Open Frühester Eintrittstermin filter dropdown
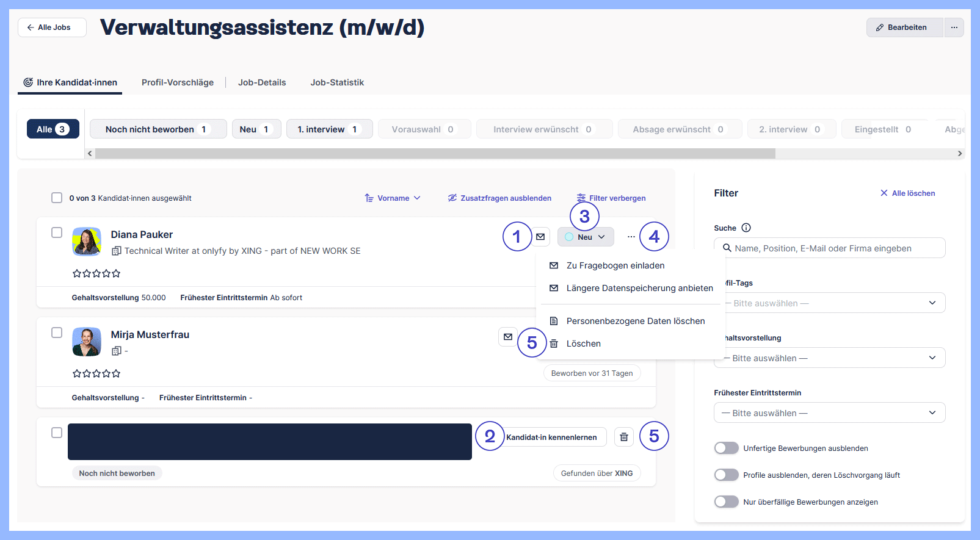The height and width of the screenshot is (540, 980). tap(830, 412)
